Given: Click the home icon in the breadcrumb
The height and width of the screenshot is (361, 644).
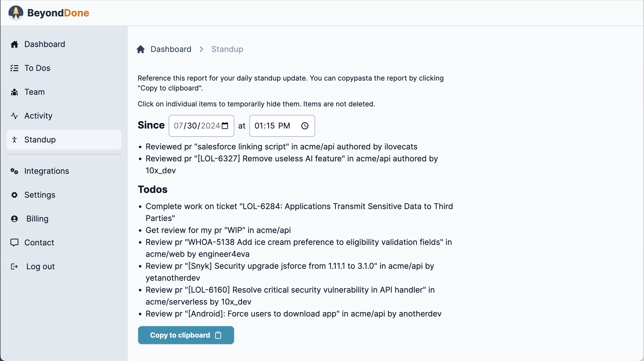Looking at the screenshot, I should 141,49.
